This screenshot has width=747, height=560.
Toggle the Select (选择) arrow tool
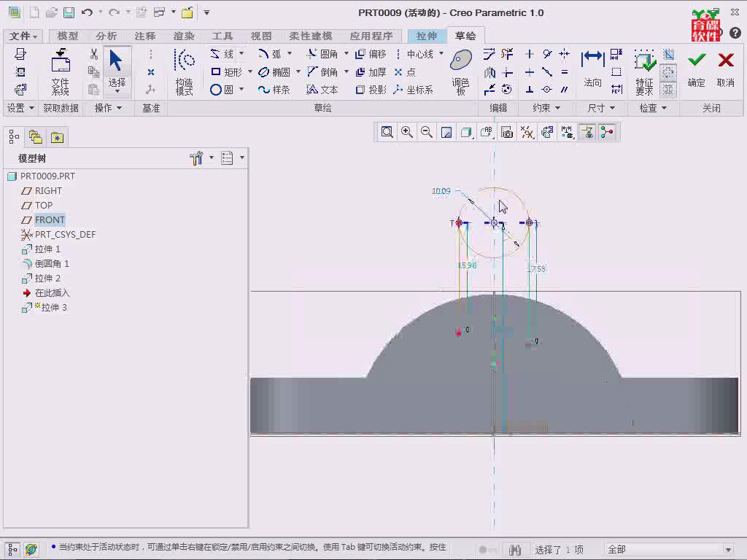coord(117,71)
